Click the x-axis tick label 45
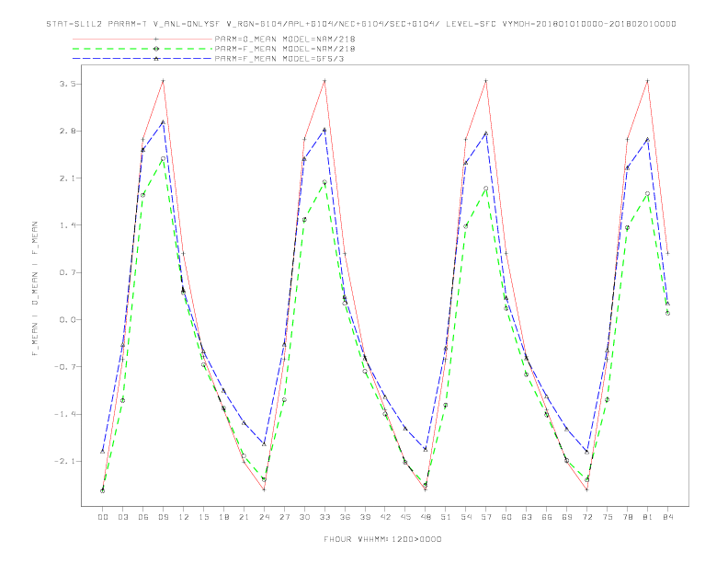The width and height of the screenshot is (728, 563). click(x=405, y=517)
